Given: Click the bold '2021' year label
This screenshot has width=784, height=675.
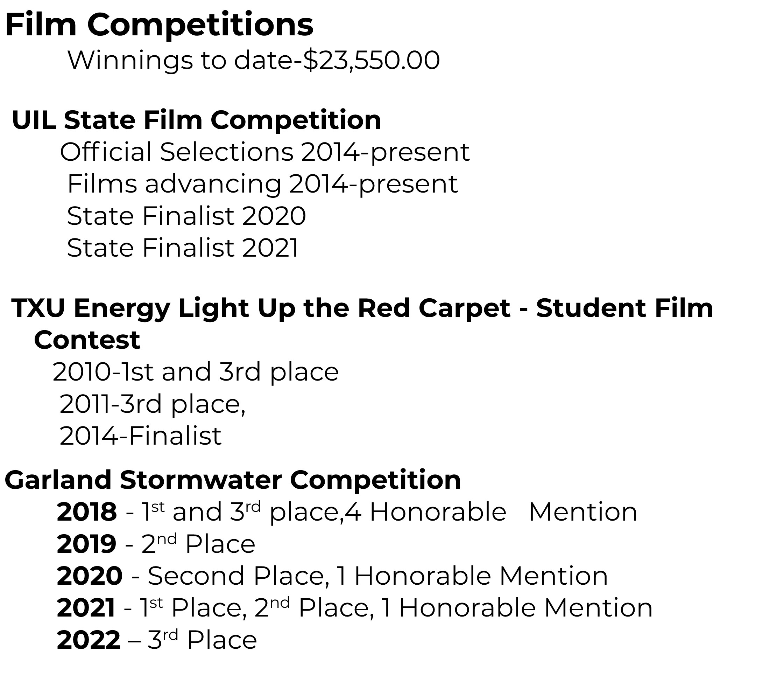Looking at the screenshot, I should coord(86,608).
